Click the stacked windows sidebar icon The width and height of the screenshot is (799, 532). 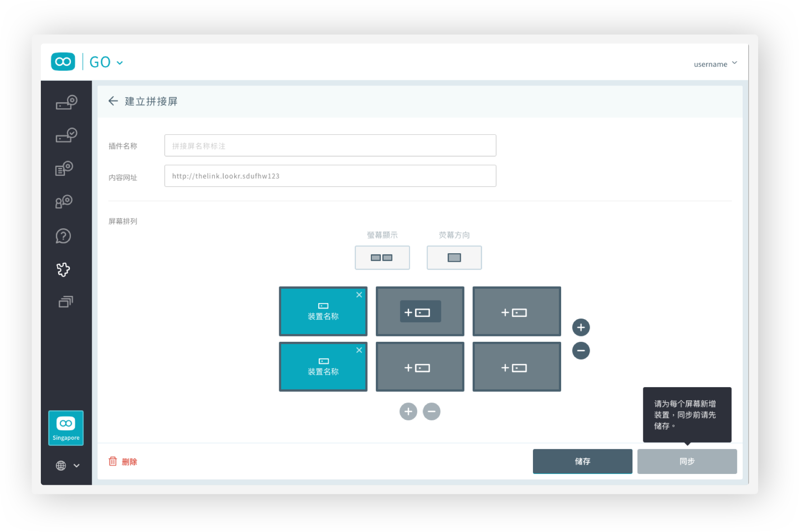(x=65, y=302)
